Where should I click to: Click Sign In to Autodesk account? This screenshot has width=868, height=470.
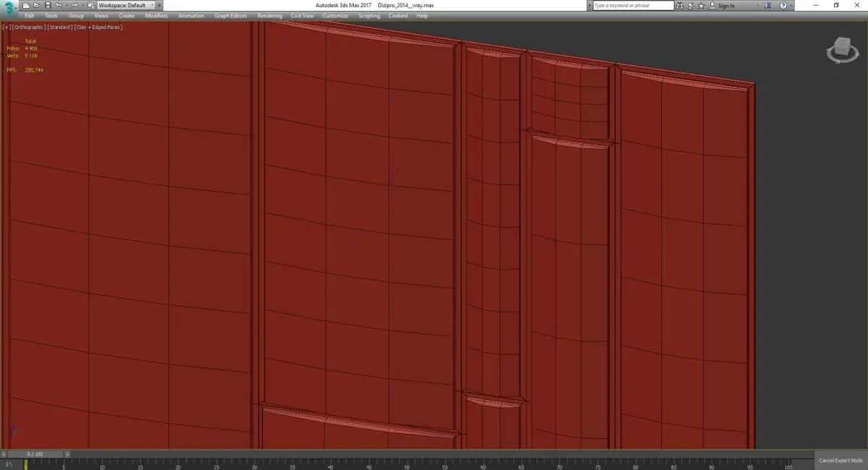(722, 5)
